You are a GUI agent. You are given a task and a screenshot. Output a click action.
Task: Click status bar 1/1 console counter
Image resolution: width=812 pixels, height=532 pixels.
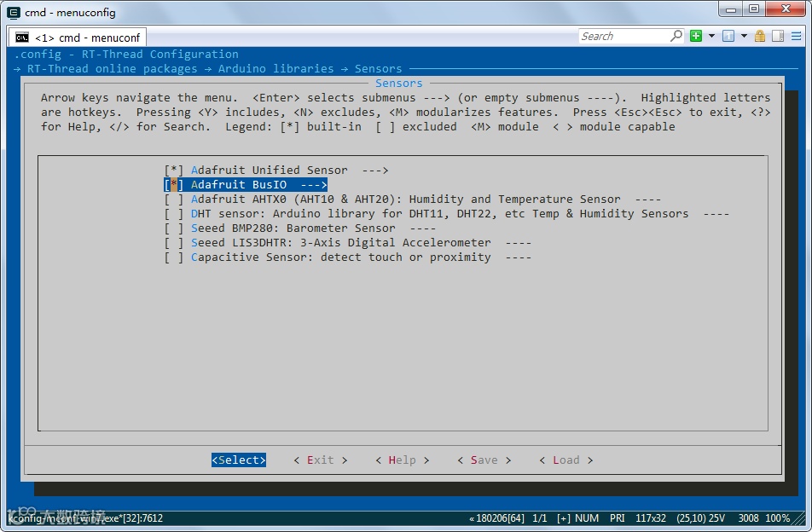click(x=540, y=518)
